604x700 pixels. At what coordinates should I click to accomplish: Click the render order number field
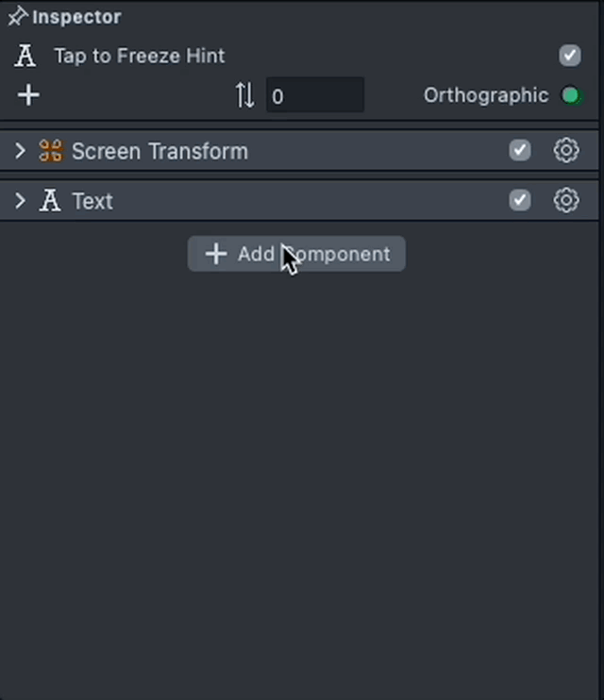pos(314,96)
